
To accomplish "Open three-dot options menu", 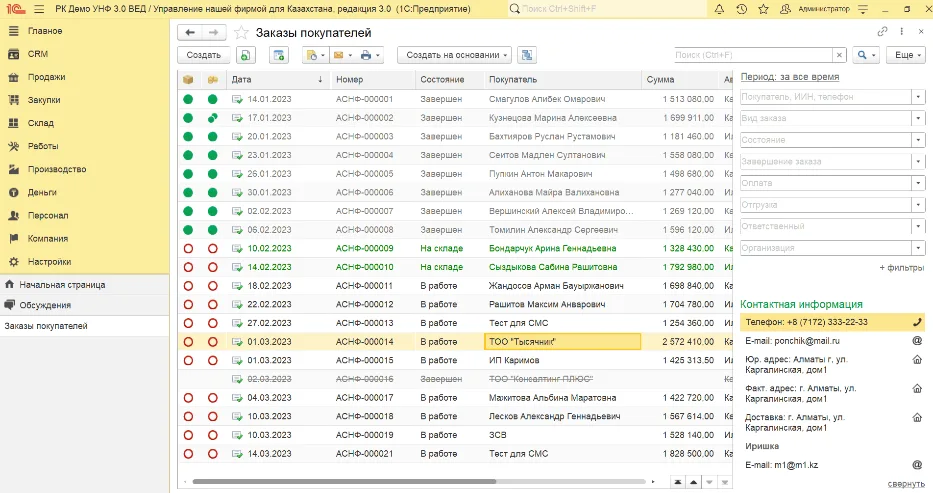I will [902, 32].
